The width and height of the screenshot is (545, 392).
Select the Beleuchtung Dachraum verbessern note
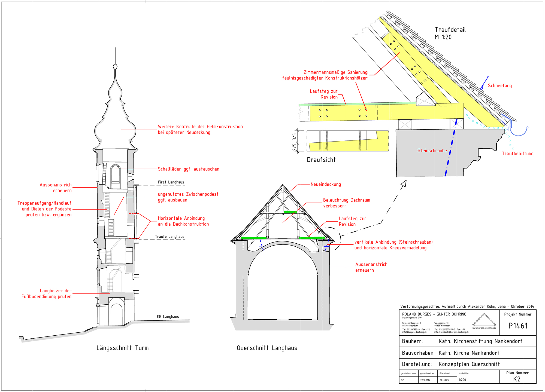347,203
